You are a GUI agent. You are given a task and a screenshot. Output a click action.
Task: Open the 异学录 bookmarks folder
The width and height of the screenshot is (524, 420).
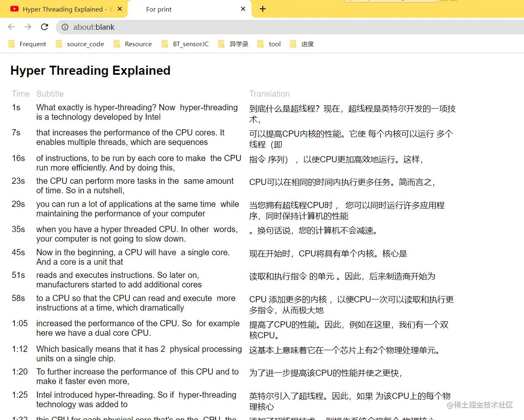coord(233,44)
